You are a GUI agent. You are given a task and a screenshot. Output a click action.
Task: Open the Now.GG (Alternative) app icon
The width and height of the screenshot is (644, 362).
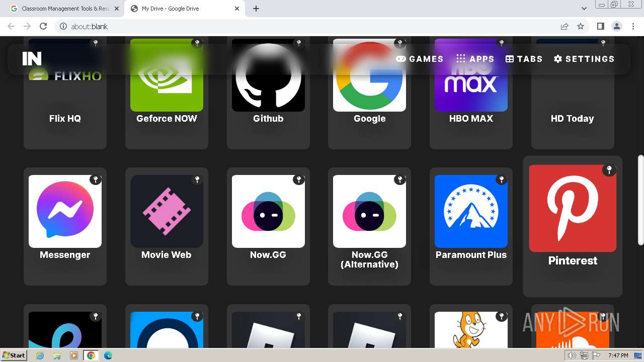click(369, 211)
